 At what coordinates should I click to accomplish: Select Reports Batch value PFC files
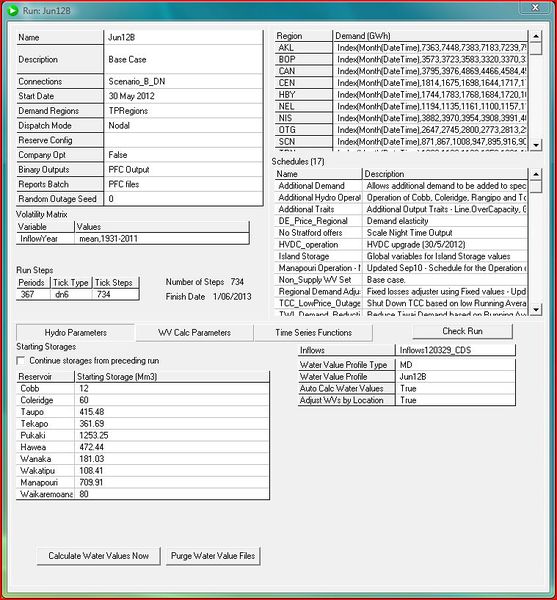[x=183, y=184]
